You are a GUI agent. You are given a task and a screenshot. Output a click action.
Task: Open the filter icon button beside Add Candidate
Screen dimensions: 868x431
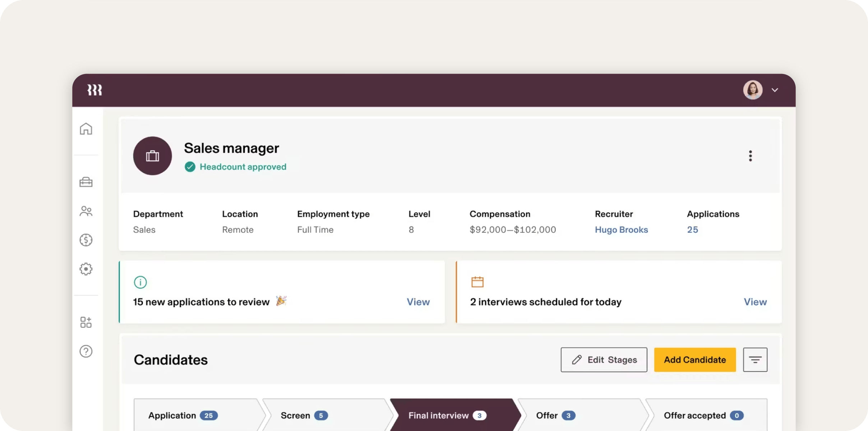click(x=755, y=360)
